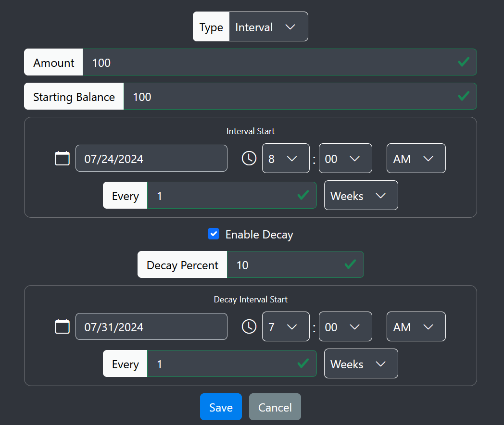504x425 pixels.
Task: Click the Amount input field
Action: 279,62
